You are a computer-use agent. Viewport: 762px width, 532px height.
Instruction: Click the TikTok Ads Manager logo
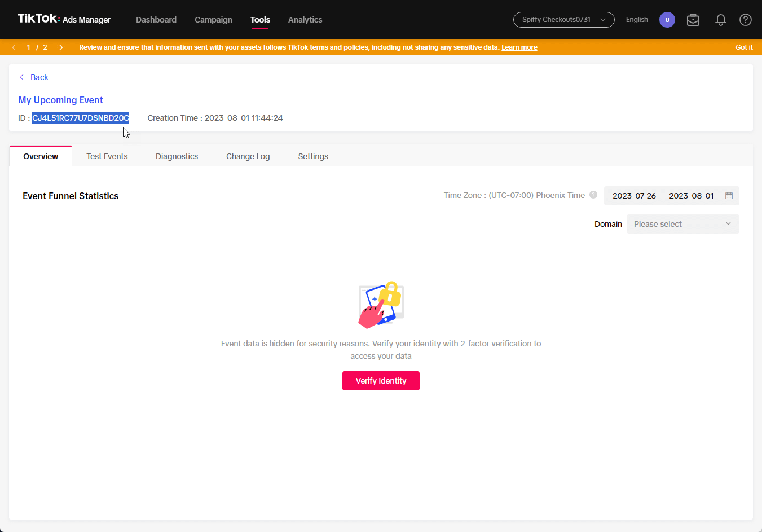pos(64,19)
